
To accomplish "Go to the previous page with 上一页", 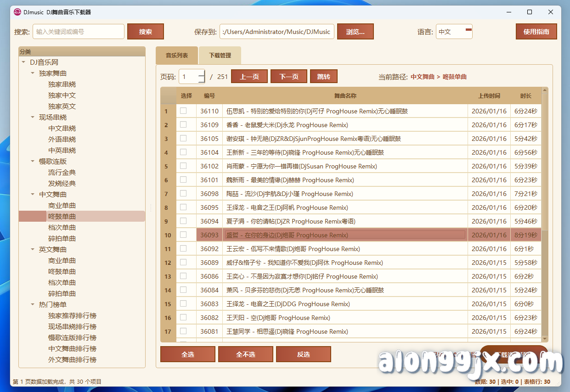I will point(249,76).
